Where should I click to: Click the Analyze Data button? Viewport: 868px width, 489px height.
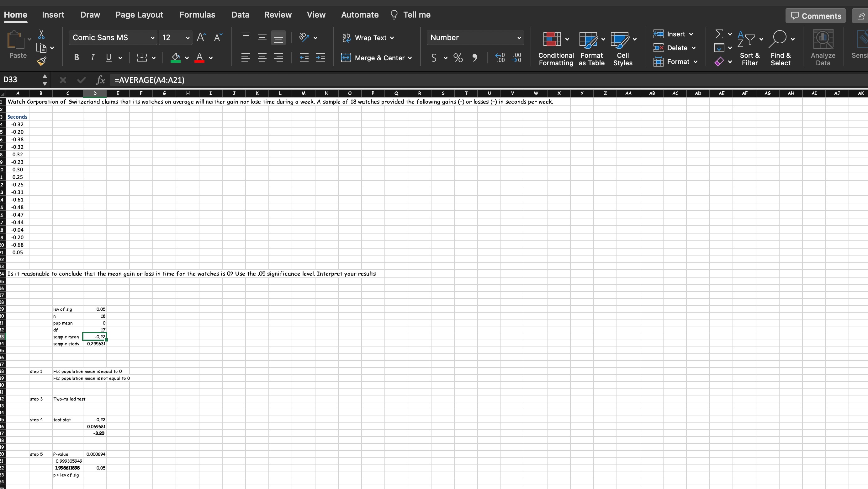tap(823, 48)
